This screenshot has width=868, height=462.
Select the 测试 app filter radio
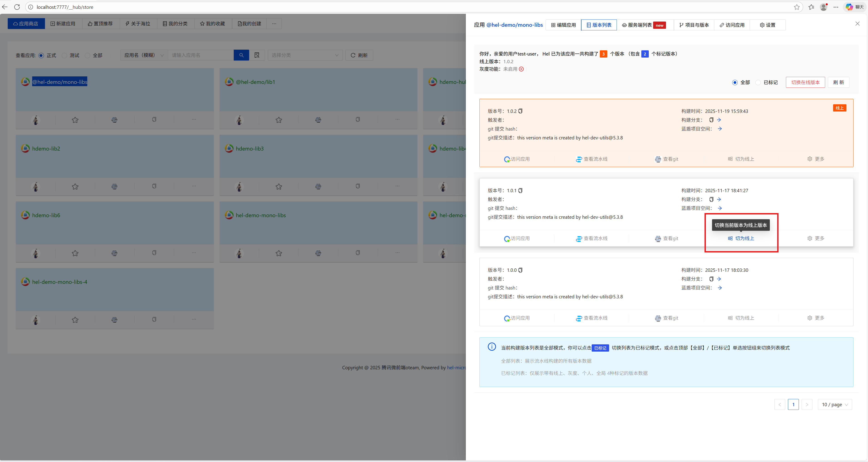[x=64, y=56]
